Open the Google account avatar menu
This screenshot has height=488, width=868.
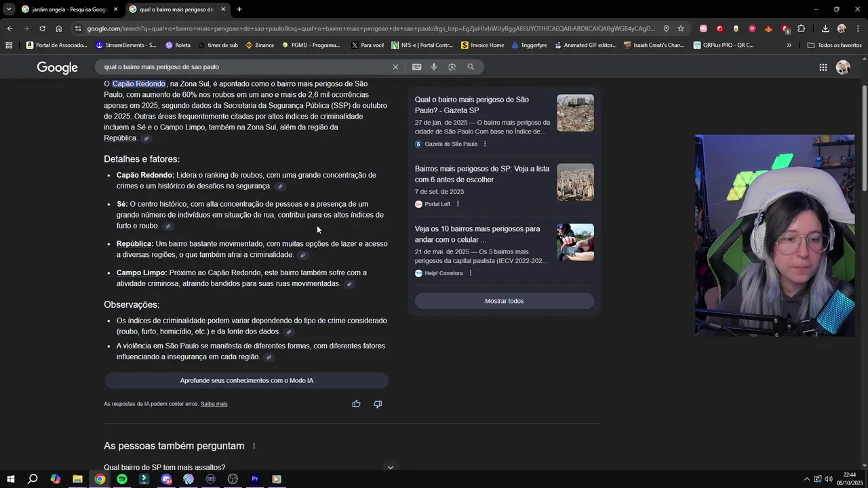(843, 67)
